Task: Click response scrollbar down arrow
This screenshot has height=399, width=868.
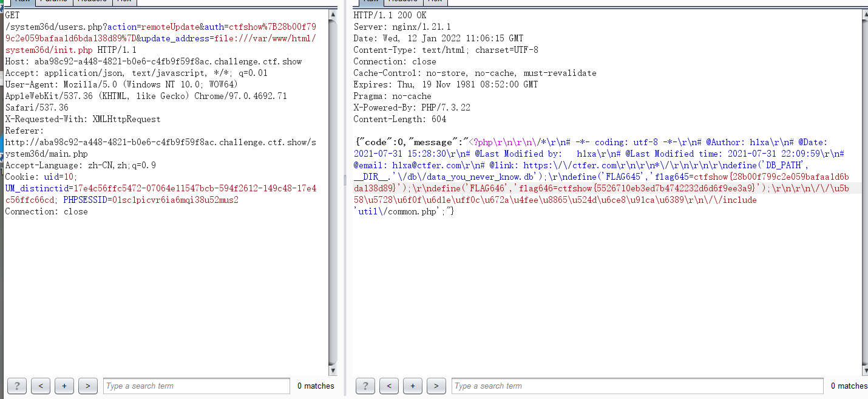Action: 864,370
